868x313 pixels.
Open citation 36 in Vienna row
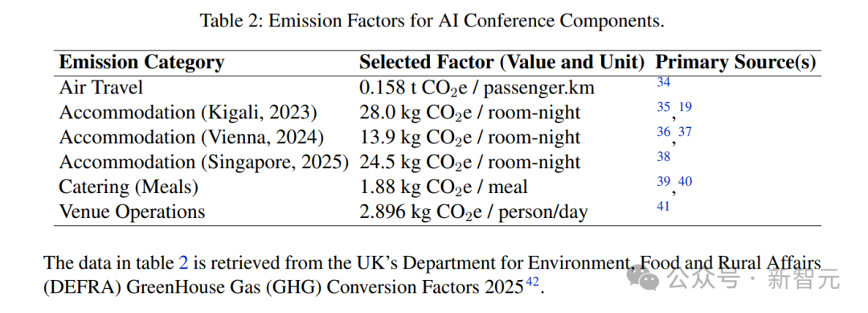coord(663,133)
